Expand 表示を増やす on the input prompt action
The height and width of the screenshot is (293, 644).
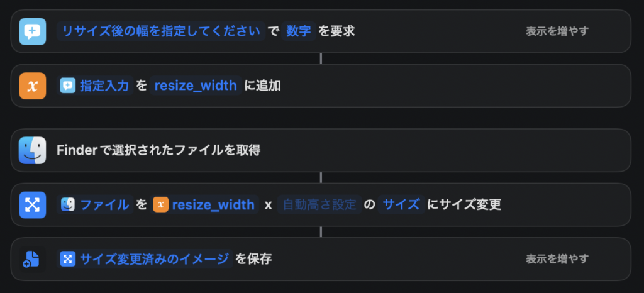pos(557,31)
